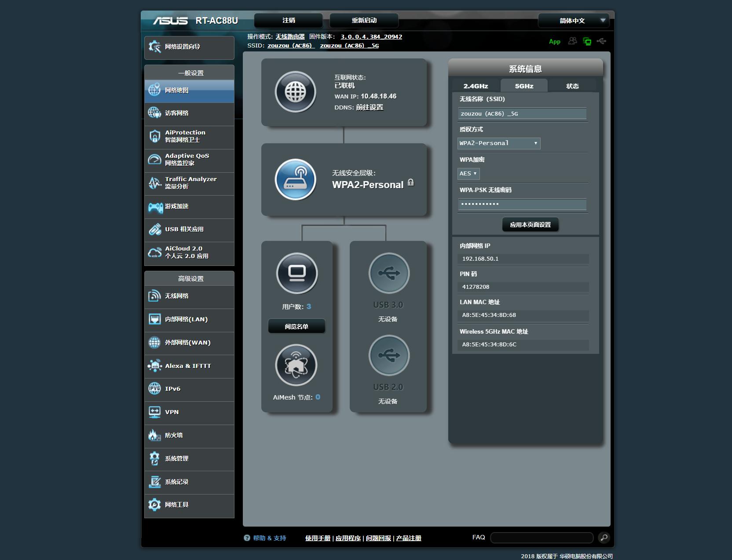
Task: Open the WPA2-Personal authentication dropdown
Action: 499,143
